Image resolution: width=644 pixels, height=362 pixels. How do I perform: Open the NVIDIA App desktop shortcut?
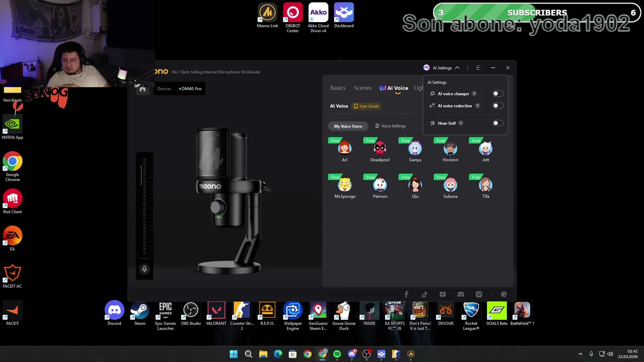tap(13, 127)
